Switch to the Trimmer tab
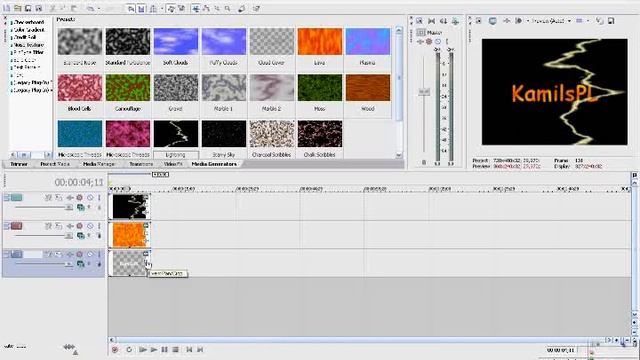Image resolution: width=640 pixels, height=360 pixels. pos(18,164)
